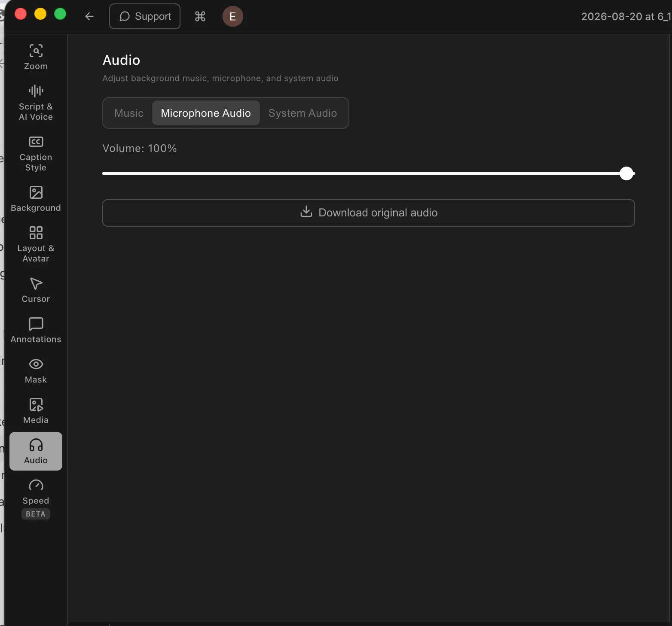Open the user avatar E menu
The height and width of the screenshot is (626, 672).
pos(233,16)
